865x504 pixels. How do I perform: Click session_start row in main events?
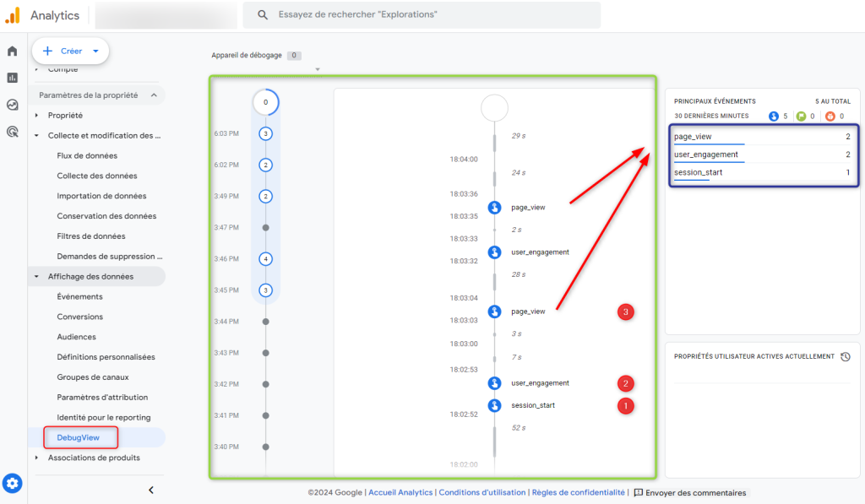(762, 172)
